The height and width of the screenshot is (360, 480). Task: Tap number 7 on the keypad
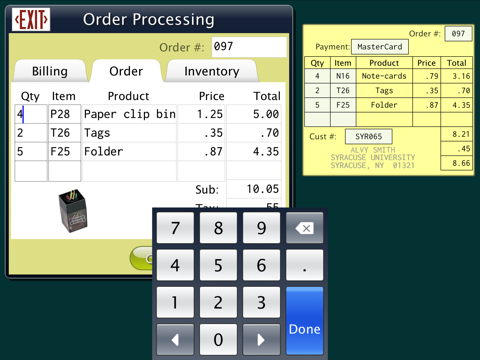[x=175, y=228]
